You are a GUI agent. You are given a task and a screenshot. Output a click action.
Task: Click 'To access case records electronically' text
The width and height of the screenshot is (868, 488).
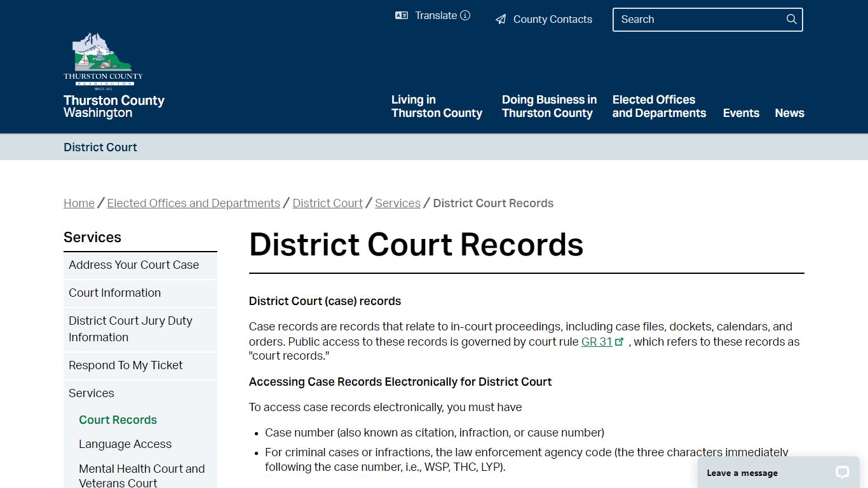pos(386,407)
